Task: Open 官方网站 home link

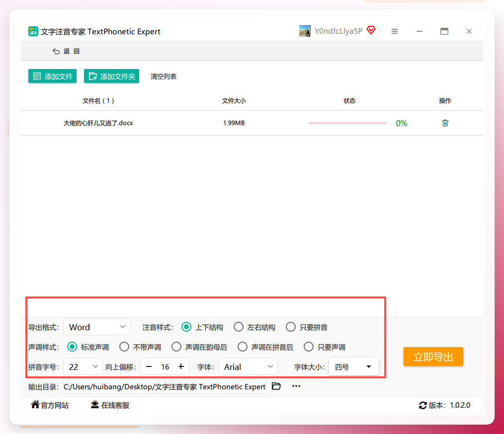Action: pyautogui.click(x=50, y=405)
